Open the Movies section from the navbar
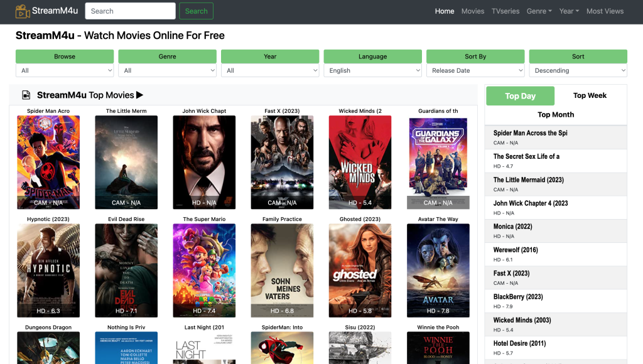 pos(473,11)
